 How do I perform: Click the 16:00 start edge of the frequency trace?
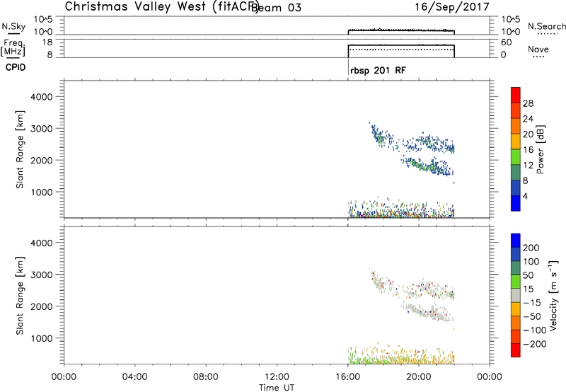[348, 51]
